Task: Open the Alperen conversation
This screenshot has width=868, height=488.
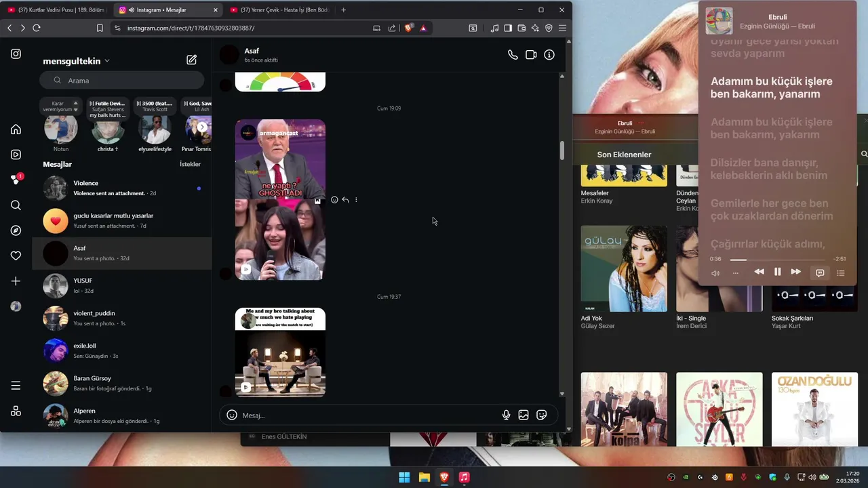Action: 122,415
